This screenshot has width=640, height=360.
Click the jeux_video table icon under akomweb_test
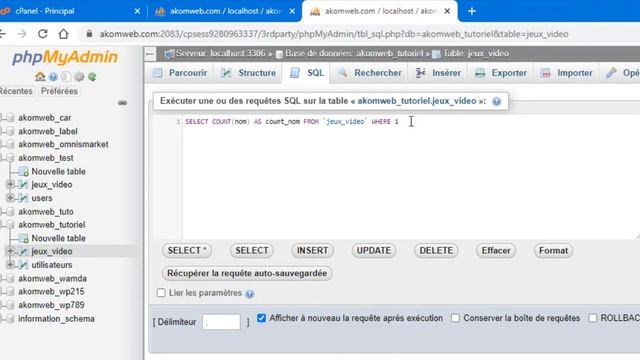[x=24, y=184]
